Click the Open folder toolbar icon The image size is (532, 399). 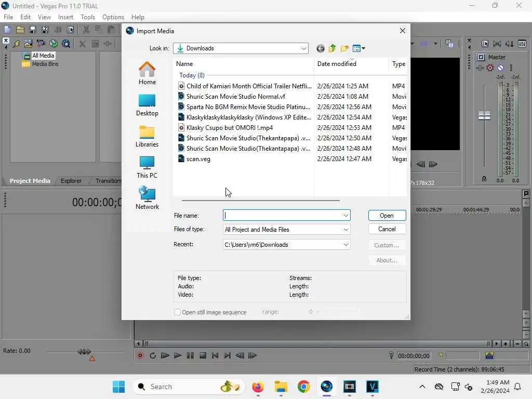click(20, 30)
